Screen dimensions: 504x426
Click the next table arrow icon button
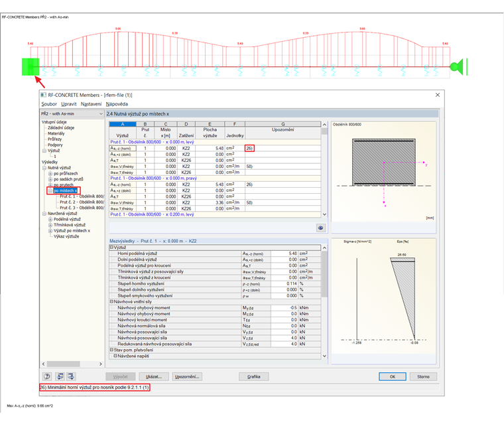[x=71, y=376]
